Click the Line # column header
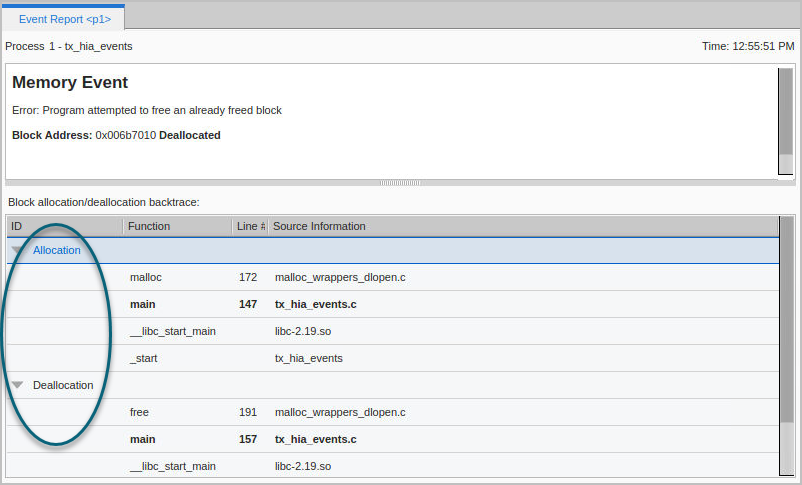This screenshot has width=802, height=485. [x=250, y=226]
